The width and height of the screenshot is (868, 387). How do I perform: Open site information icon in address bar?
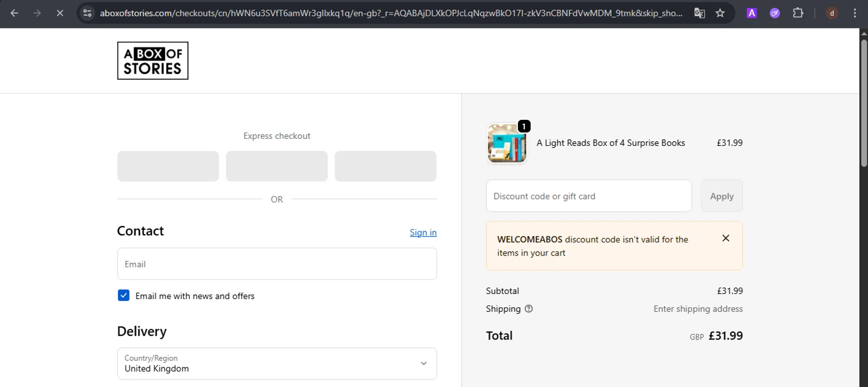[87, 13]
